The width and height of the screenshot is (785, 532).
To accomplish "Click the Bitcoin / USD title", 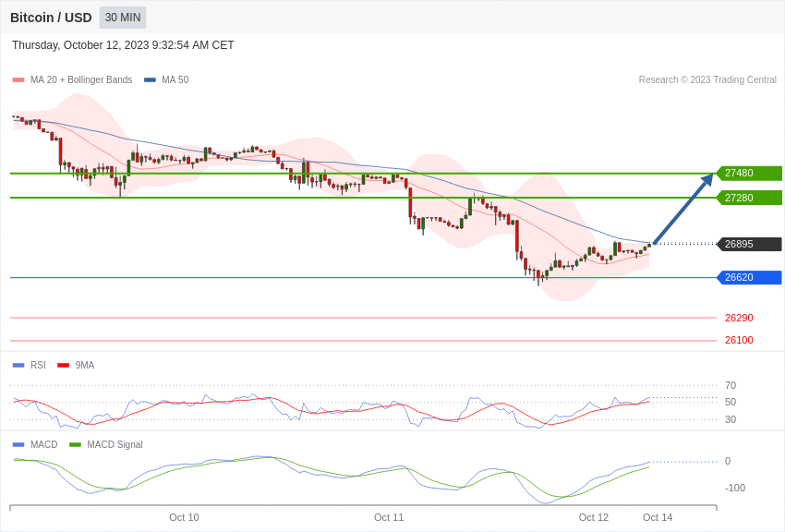I will (51, 18).
